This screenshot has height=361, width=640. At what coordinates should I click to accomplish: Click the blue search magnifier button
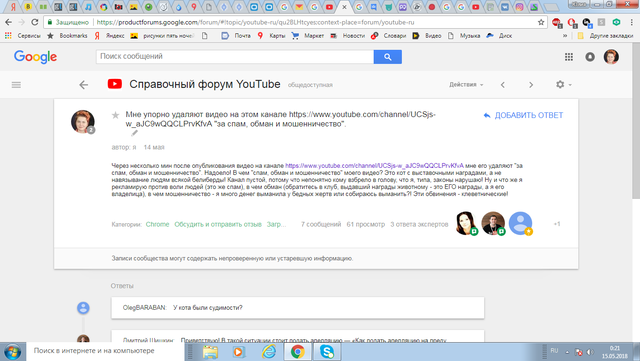(x=387, y=57)
